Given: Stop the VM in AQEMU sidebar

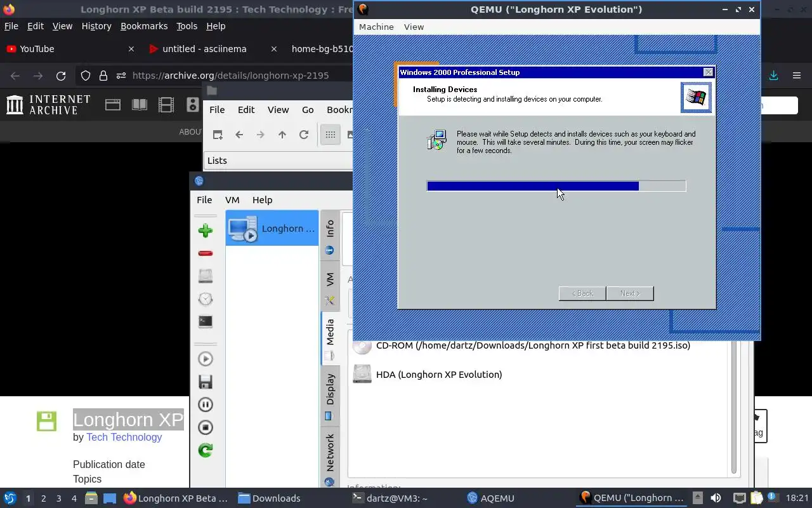Looking at the screenshot, I should pyautogui.click(x=205, y=427).
